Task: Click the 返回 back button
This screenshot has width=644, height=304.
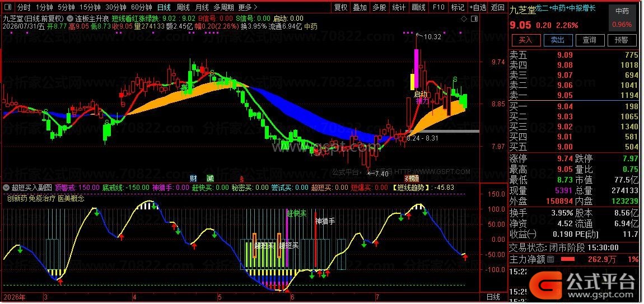Action: [x=497, y=7]
